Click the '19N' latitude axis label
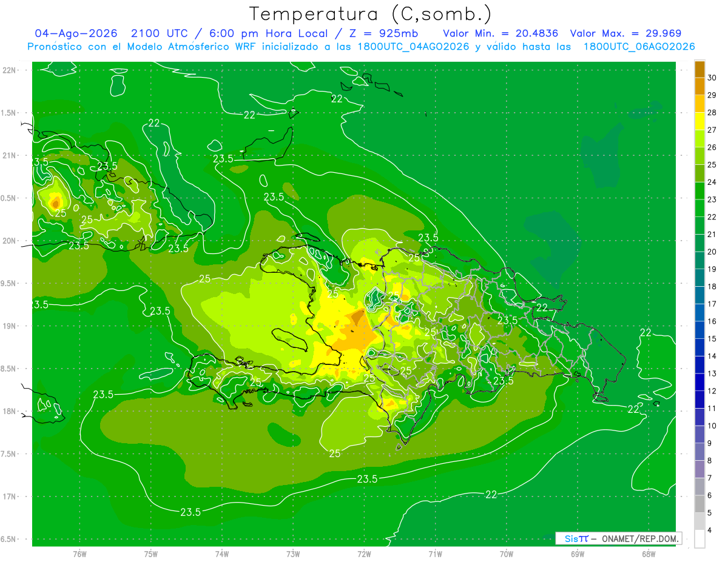Screen dimensions: 728x562 (x=10, y=326)
